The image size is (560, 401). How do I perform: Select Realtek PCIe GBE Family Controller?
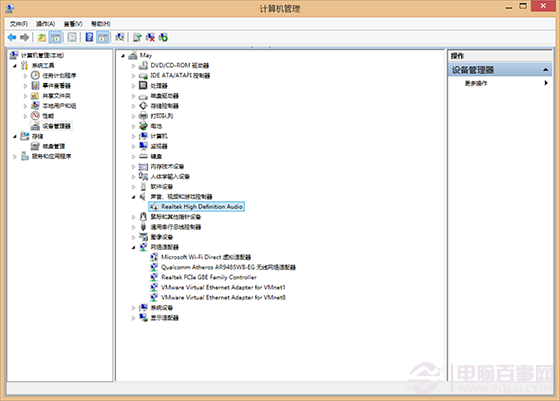point(209,277)
